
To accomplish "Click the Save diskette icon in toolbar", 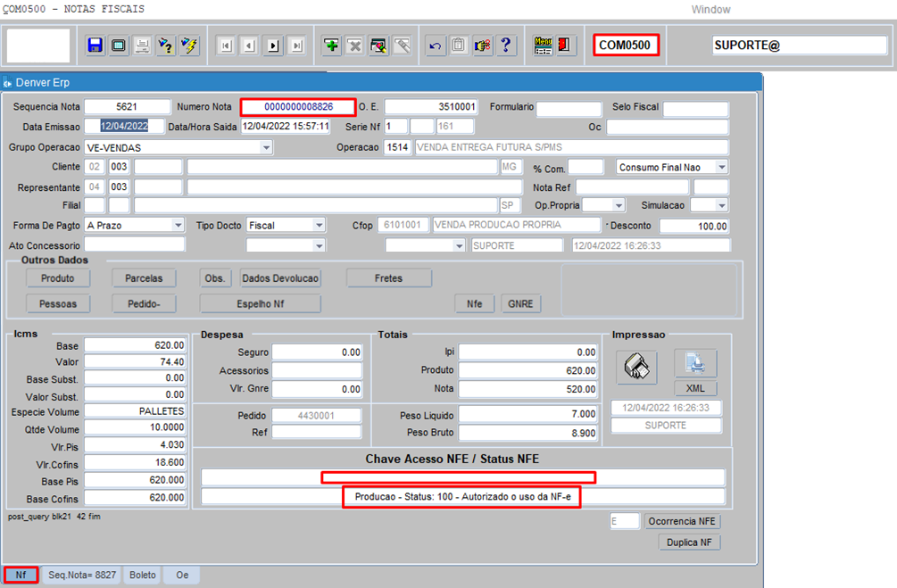I will [x=96, y=46].
